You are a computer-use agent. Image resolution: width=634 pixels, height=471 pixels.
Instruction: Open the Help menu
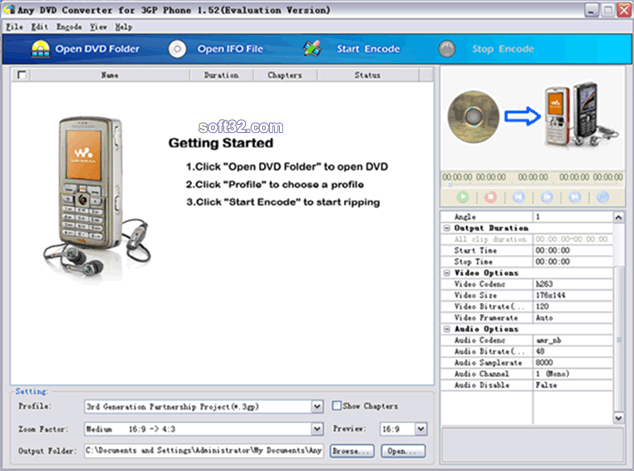point(123,27)
